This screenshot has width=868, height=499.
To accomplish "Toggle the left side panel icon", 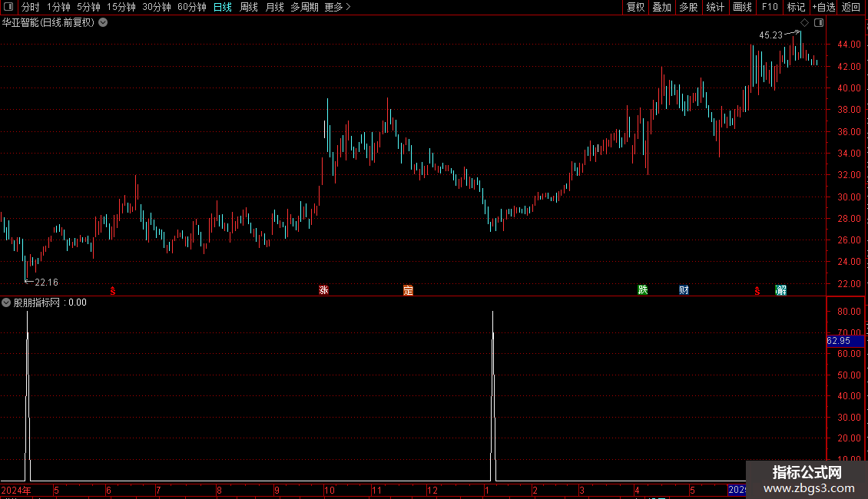I will pos(8,7).
